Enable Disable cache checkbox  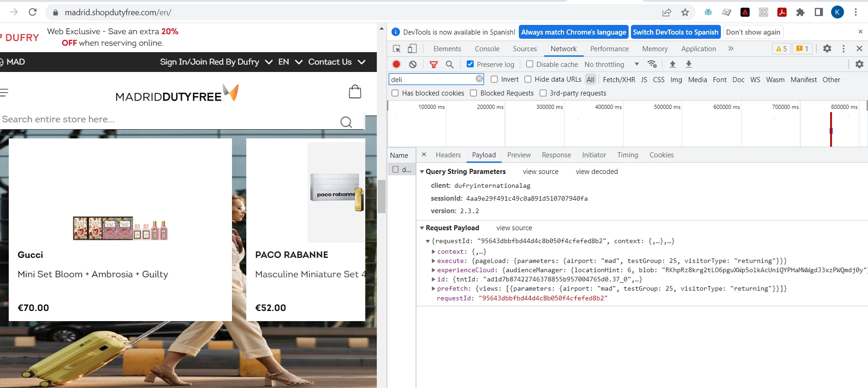point(529,64)
